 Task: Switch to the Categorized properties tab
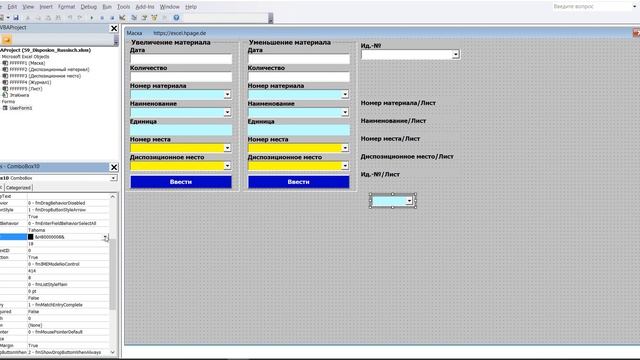click(18, 188)
